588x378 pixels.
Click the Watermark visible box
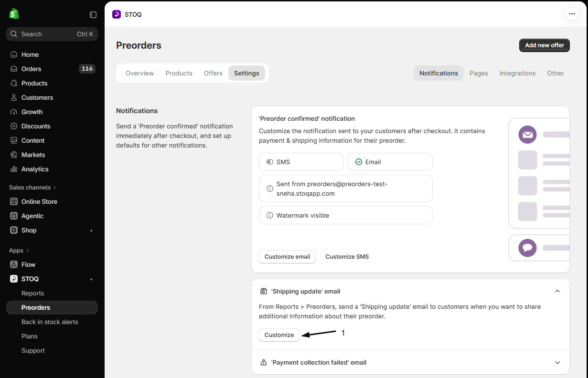coord(346,215)
